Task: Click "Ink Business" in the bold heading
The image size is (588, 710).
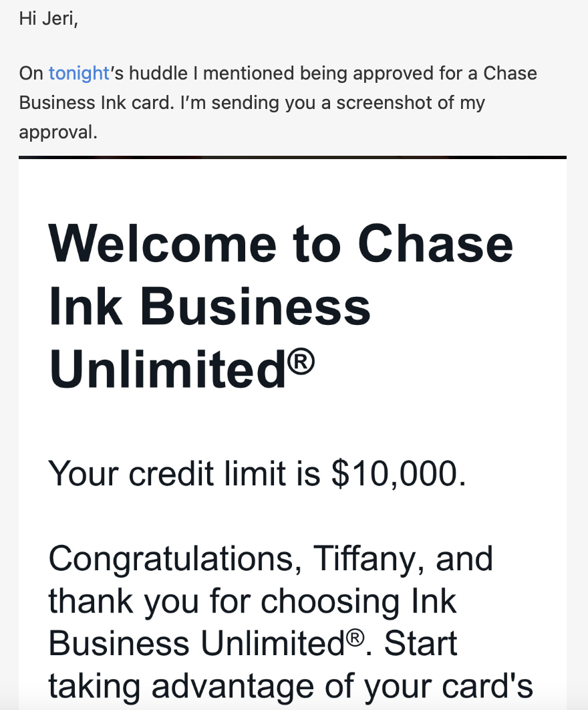Action: tap(210, 307)
